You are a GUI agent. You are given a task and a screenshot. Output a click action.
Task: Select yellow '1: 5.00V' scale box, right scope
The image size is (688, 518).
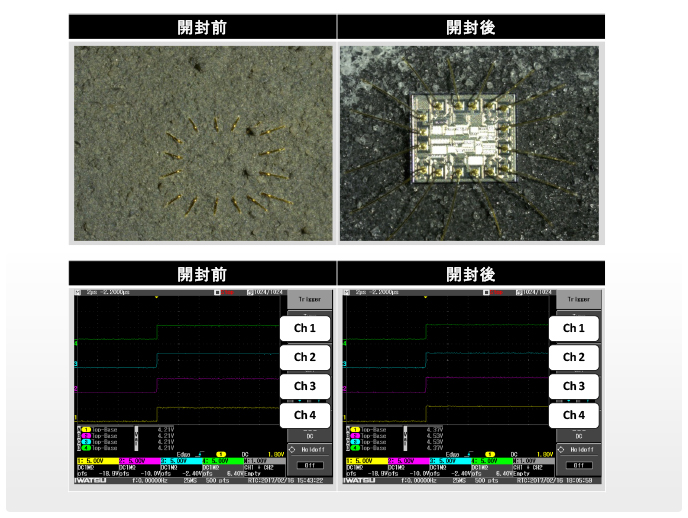[x=366, y=461]
